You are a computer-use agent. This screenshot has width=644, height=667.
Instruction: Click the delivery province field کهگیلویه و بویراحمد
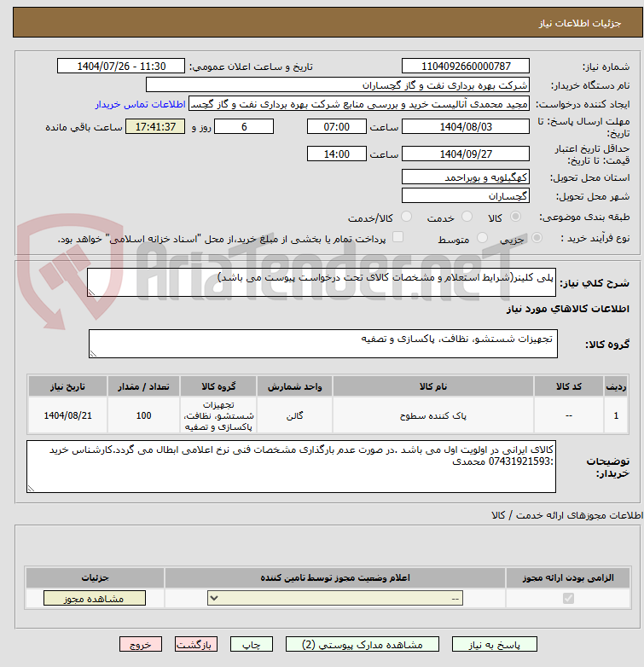click(x=466, y=177)
